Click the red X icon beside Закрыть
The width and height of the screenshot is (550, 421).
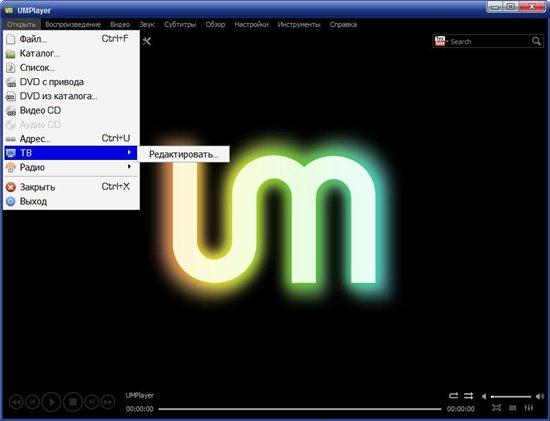click(x=11, y=187)
